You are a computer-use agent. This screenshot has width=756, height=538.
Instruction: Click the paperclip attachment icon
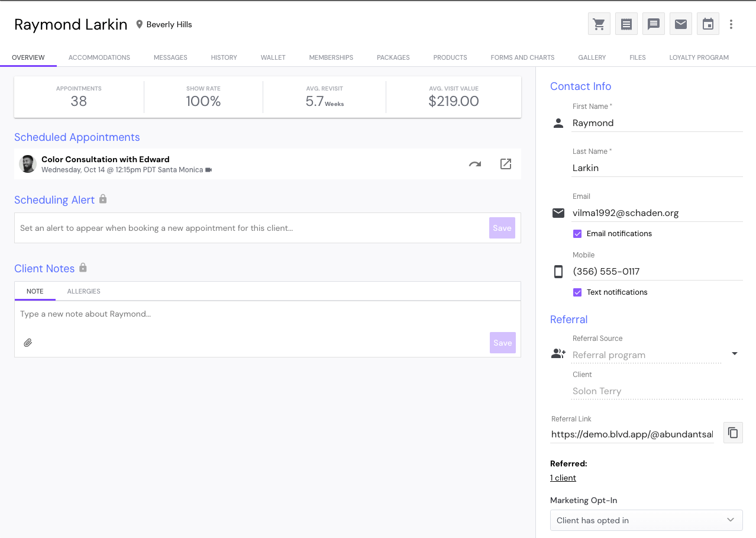coord(28,343)
